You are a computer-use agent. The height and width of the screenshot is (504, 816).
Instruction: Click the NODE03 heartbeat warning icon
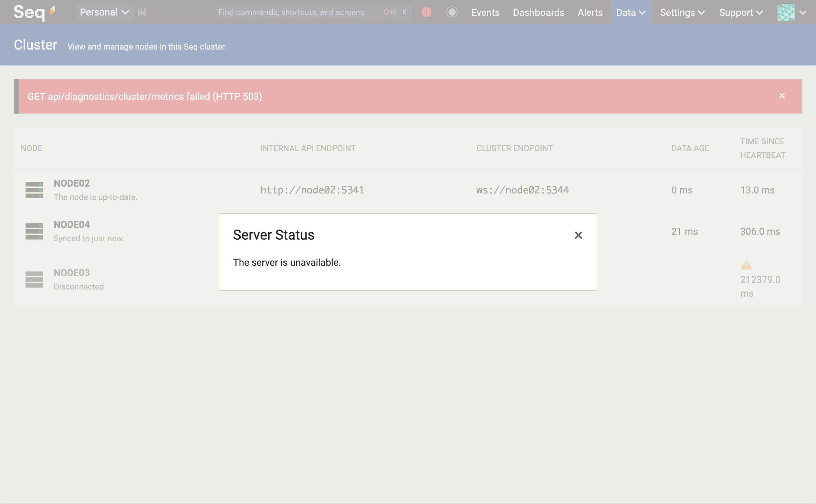pyautogui.click(x=746, y=265)
